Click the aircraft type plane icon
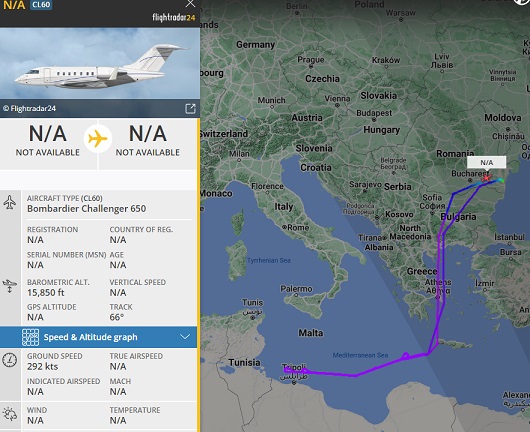This screenshot has width=530, height=432. pyautogui.click(x=10, y=202)
